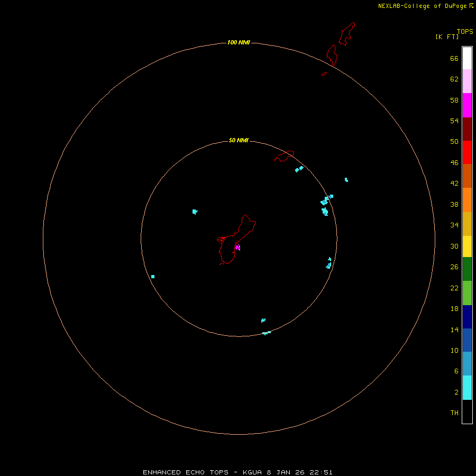Select the dark green legend swatch
The width and height of the screenshot is (476, 476).
coord(467,269)
